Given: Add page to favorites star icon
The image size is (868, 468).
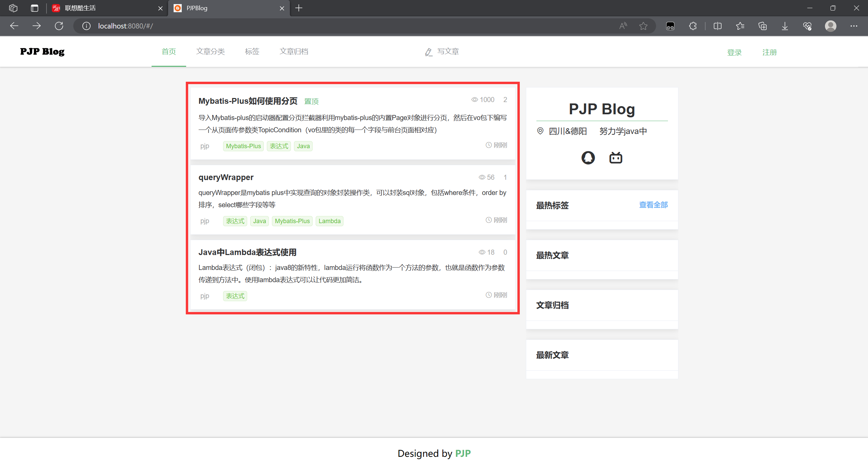Looking at the screenshot, I should [x=643, y=26].
